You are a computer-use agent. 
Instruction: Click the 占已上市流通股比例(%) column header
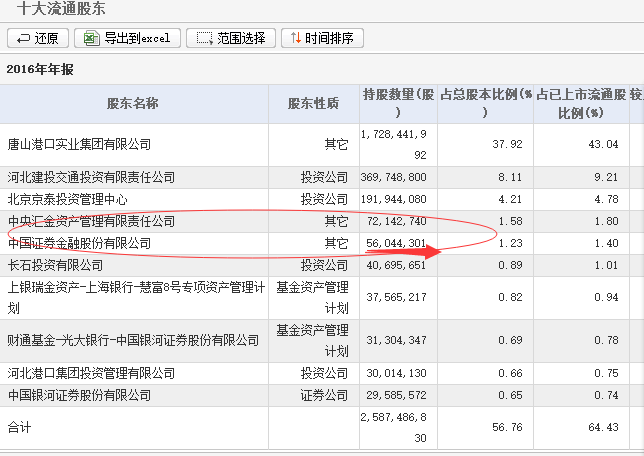(x=581, y=104)
